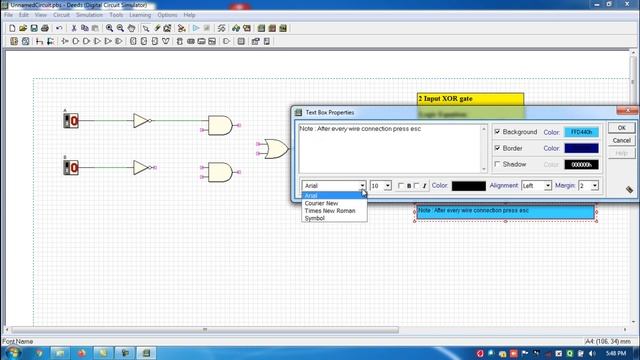
Task: Select the OR gate on the canvas
Action: (276, 149)
